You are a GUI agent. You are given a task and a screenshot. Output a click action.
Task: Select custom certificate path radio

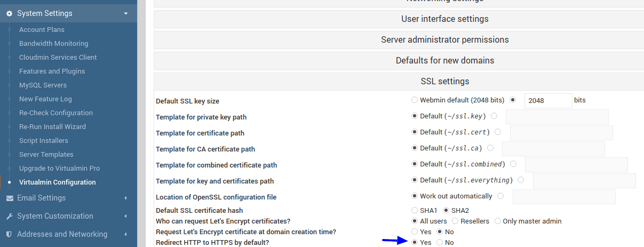pos(498,132)
